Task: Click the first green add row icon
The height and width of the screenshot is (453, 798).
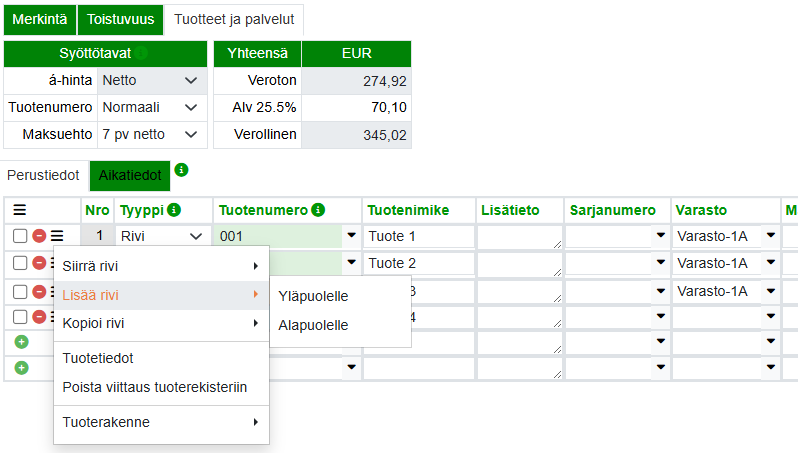Action: click(20, 342)
